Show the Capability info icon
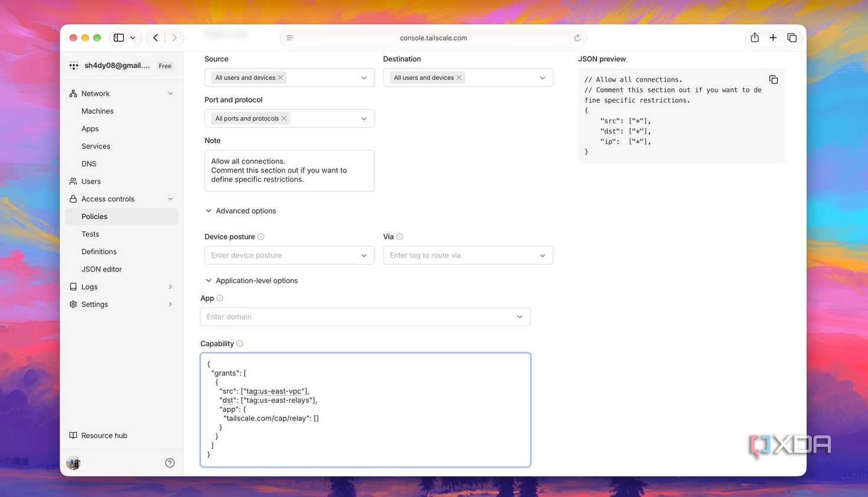Screen dimensions: 868x497 click(x=240, y=344)
